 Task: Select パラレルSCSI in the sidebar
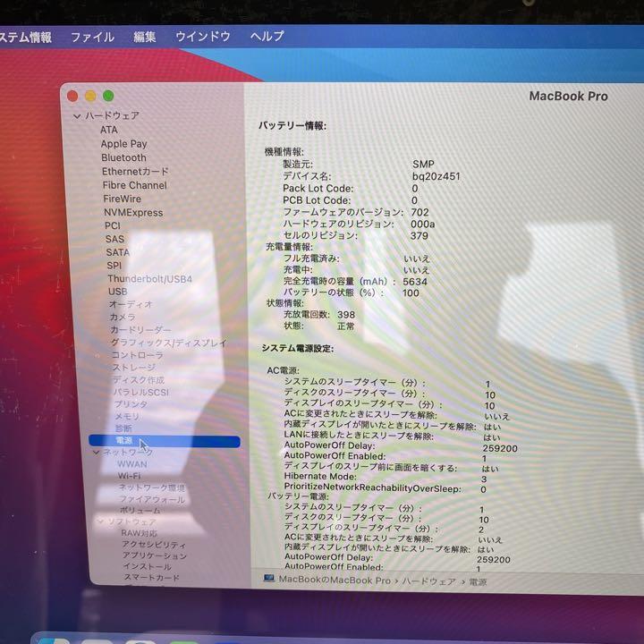point(141,393)
